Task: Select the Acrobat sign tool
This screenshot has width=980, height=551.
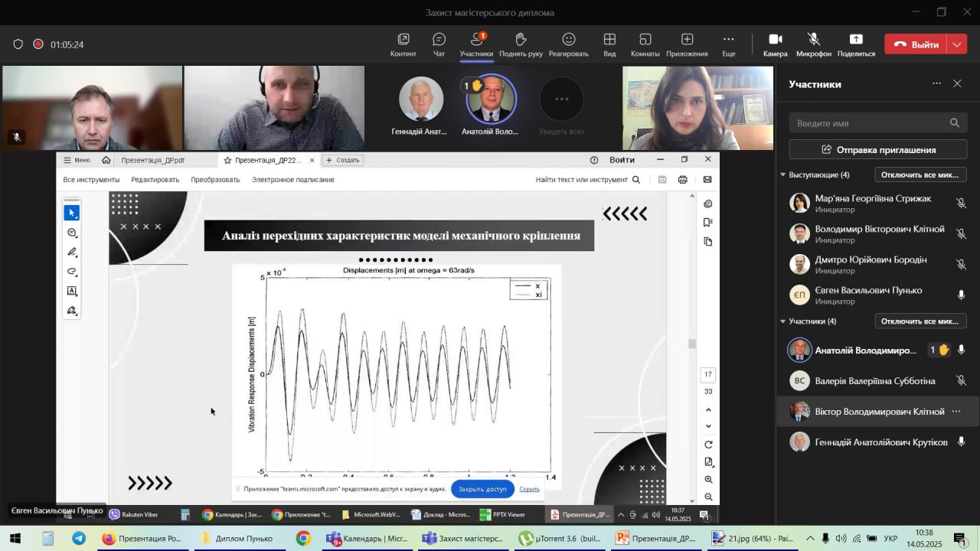Action: click(x=72, y=311)
